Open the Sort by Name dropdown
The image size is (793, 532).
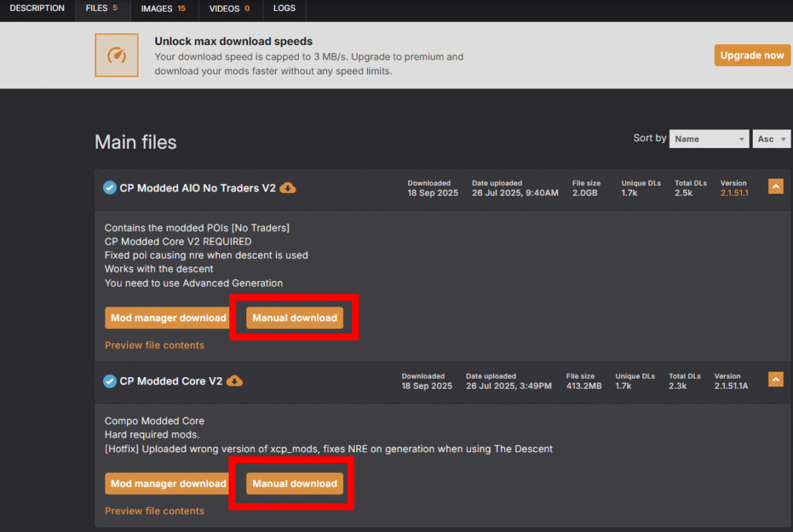pos(709,139)
